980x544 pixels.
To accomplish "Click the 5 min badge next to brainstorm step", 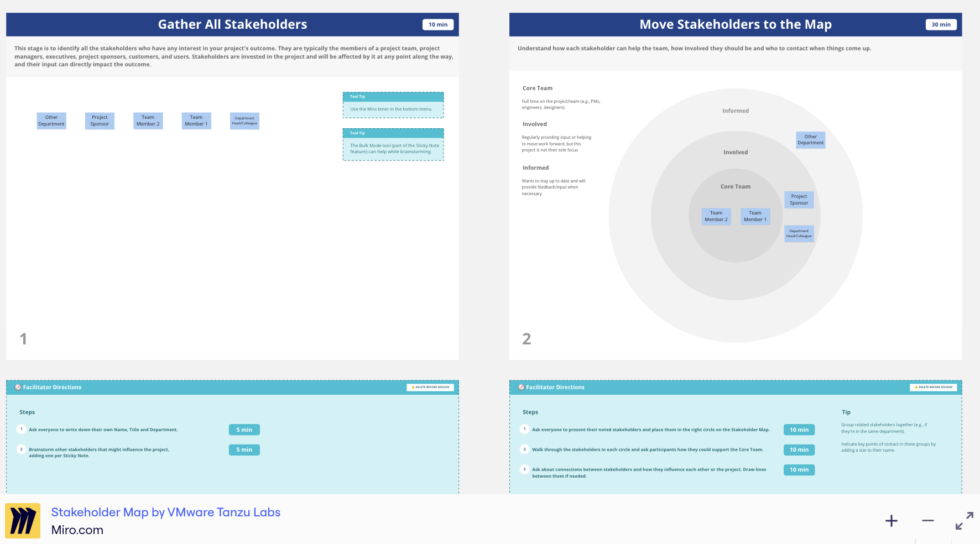I will [244, 449].
